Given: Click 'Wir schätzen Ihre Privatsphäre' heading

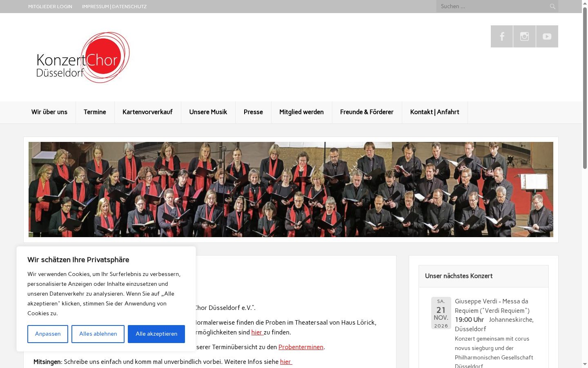Looking at the screenshot, I should (78, 260).
